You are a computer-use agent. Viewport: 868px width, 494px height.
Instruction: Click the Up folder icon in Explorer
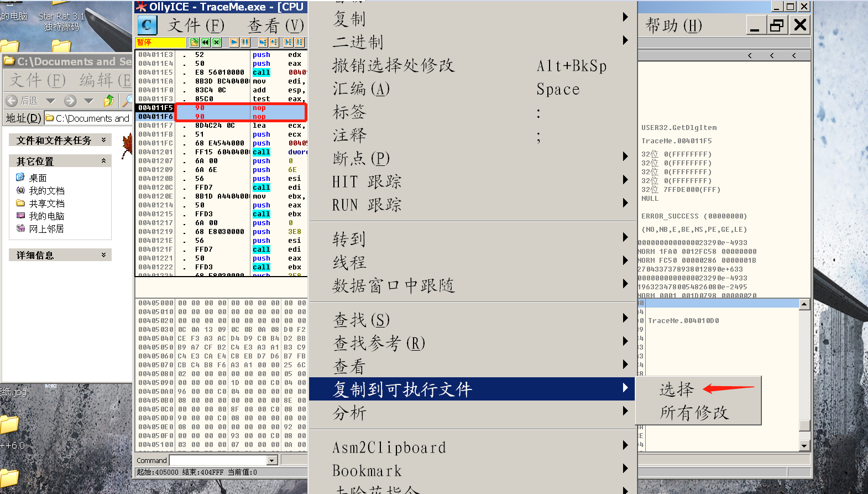109,101
